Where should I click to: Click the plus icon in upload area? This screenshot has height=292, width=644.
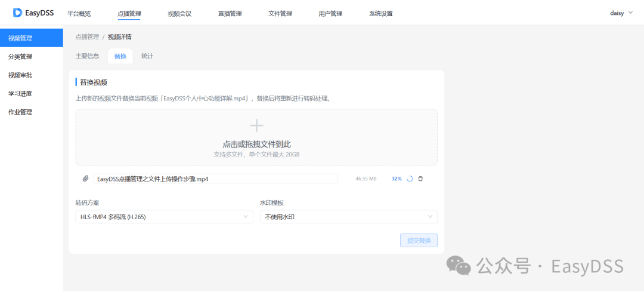pos(256,125)
